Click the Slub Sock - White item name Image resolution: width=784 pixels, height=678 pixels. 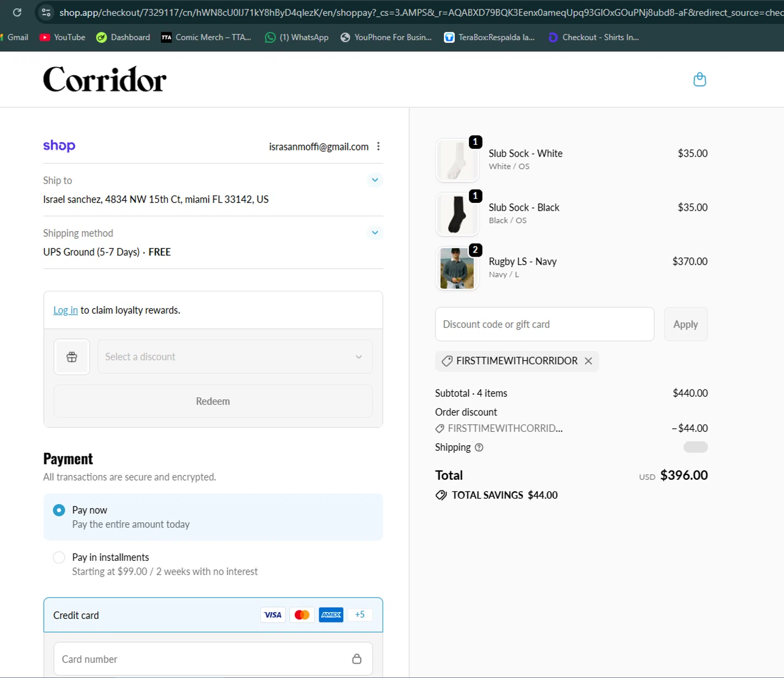525,153
